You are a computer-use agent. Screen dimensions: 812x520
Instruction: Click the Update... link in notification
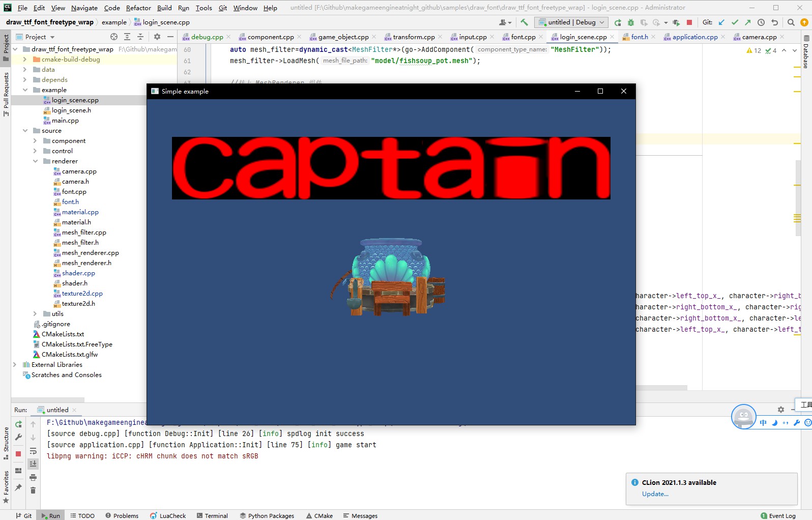pyautogui.click(x=655, y=494)
